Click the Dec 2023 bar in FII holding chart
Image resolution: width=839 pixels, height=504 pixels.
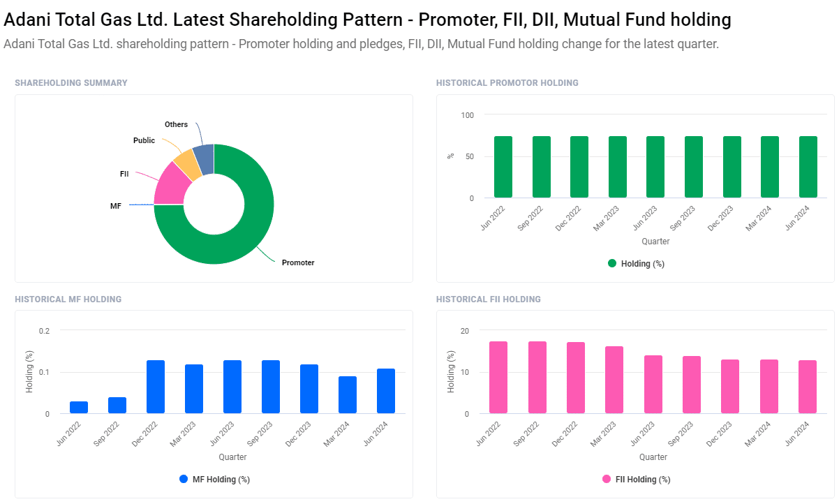(x=730, y=387)
